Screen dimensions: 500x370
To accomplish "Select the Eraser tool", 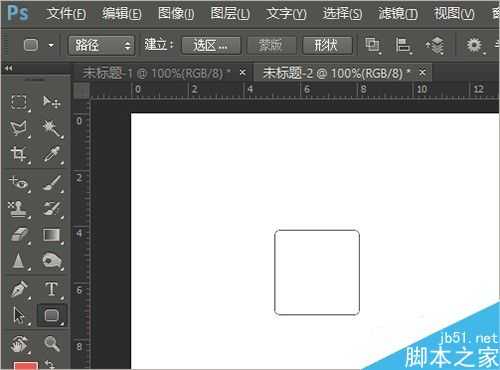I will coord(19,235).
